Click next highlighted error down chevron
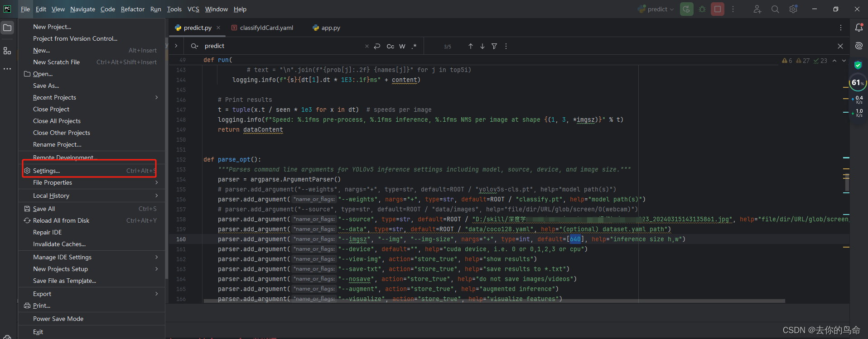 point(844,61)
